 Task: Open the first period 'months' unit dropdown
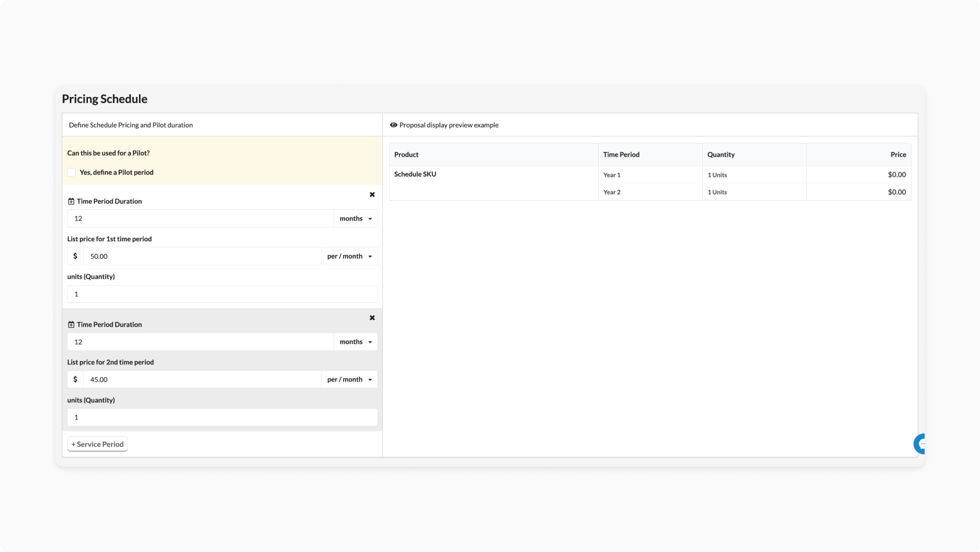pyautogui.click(x=355, y=218)
